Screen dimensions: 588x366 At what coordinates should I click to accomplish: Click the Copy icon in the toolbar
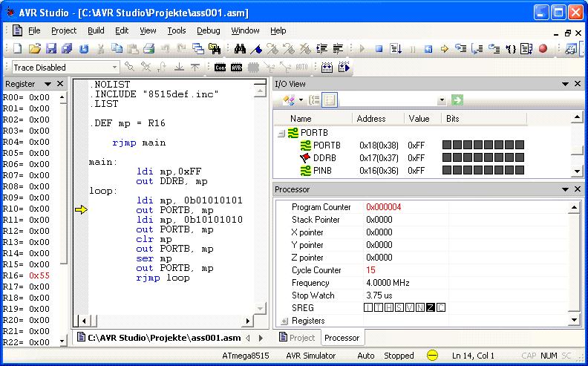(117, 48)
